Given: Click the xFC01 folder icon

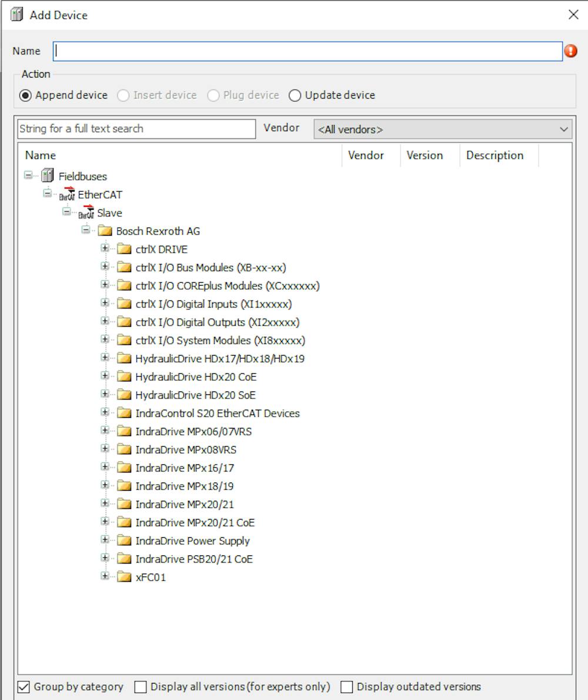Looking at the screenshot, I should pos(124,577).
